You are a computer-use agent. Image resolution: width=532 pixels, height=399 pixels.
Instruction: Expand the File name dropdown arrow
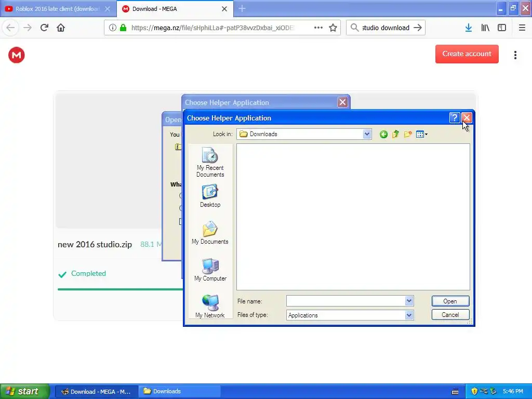click(x=409, y=301)
